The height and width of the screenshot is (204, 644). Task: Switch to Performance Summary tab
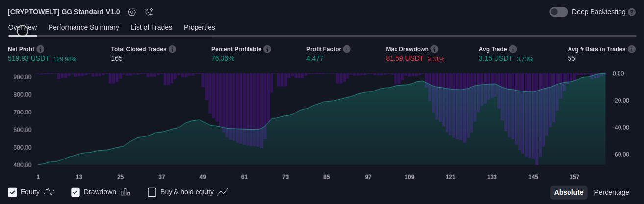click(x=84, y=27)
